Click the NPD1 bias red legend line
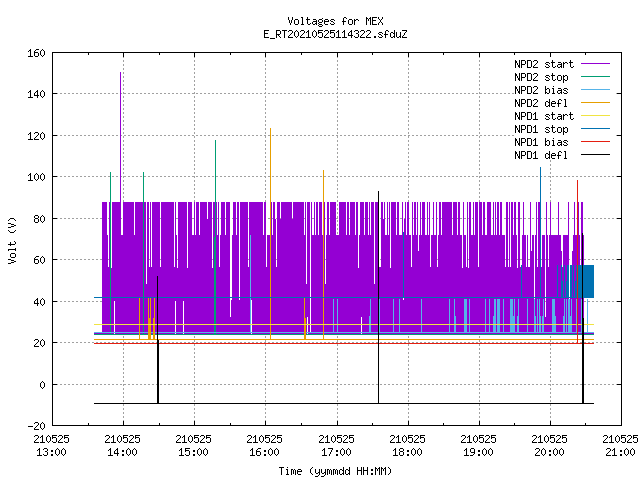Image resolution: width=640 pixels, height=480 pixels. (x=595, y=142)
